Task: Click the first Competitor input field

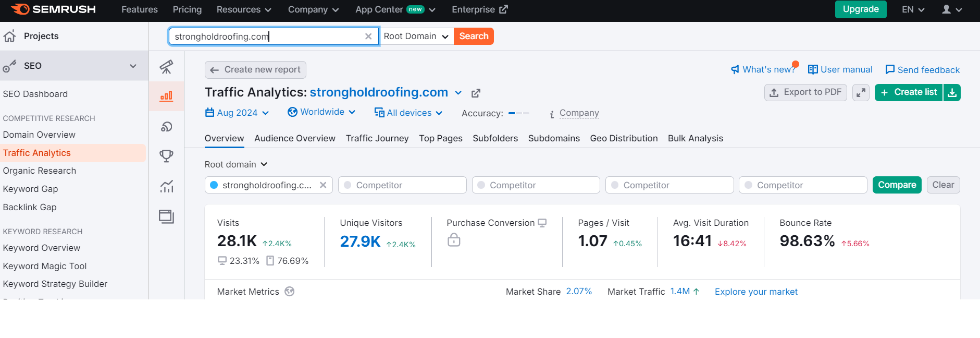Action: tap(402, 185)
